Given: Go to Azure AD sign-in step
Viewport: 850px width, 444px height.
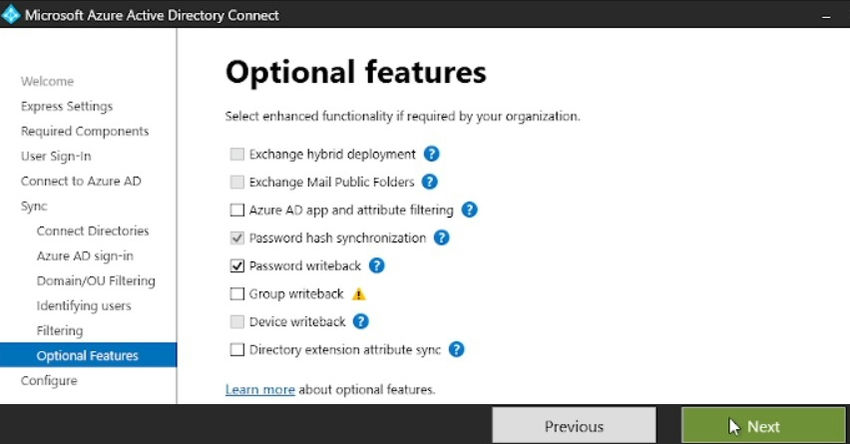Looking at the screenshot, I should click(x=85, y=256).
